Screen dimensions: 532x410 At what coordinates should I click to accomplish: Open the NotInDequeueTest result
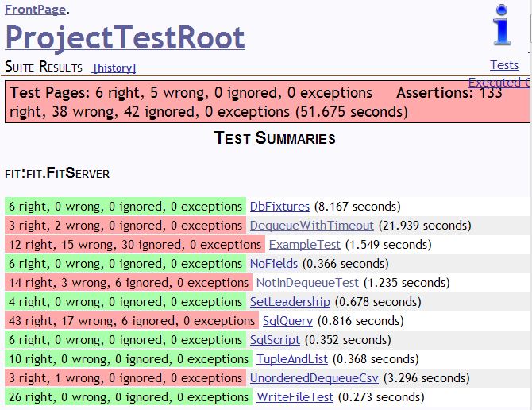[x=307, y=283]
